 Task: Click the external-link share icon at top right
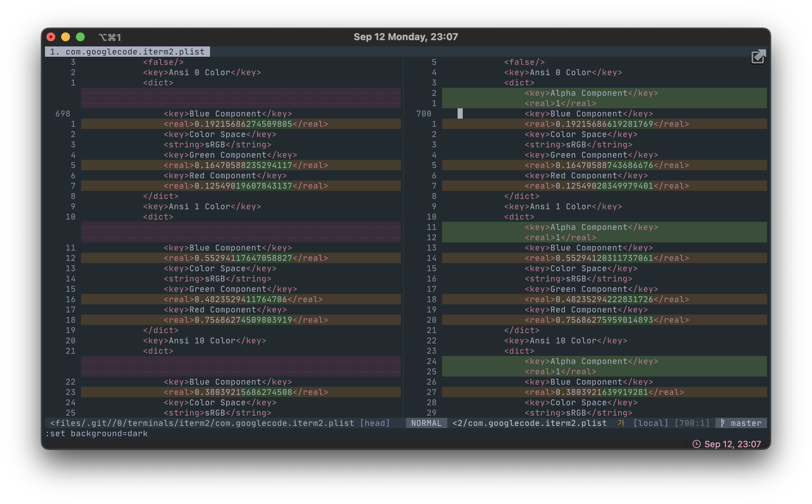coord(758,57)
